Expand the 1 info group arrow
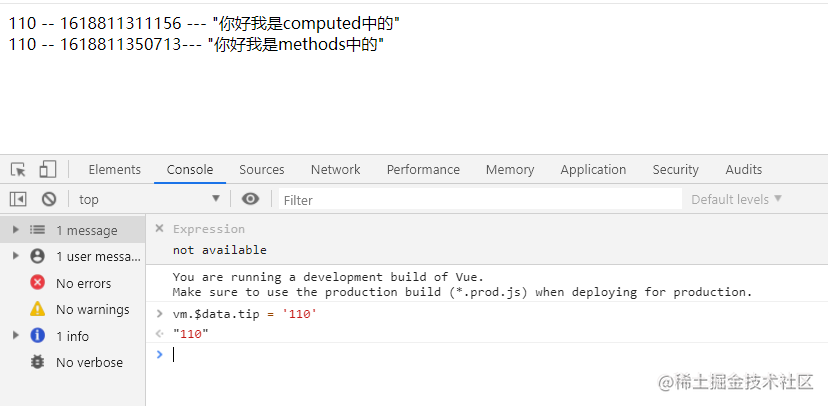 (x=16, y=335)
